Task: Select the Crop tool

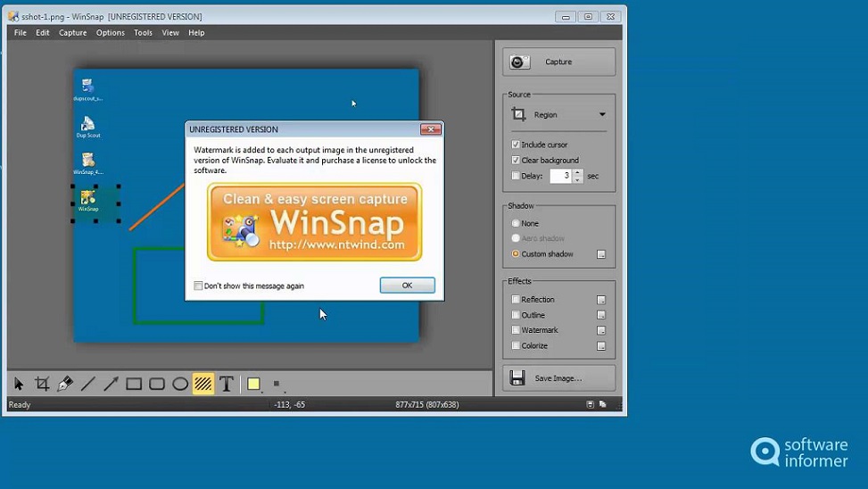Action: point(42,384)
